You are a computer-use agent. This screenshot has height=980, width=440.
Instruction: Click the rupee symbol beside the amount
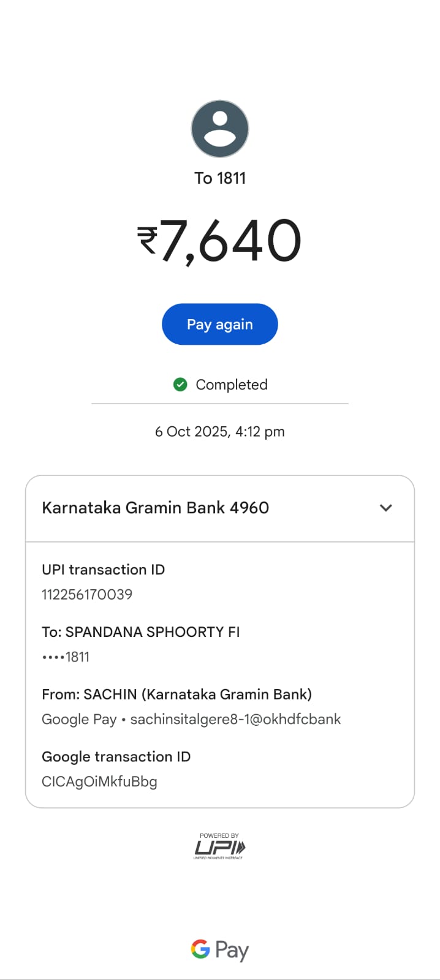tap(147, 240)
